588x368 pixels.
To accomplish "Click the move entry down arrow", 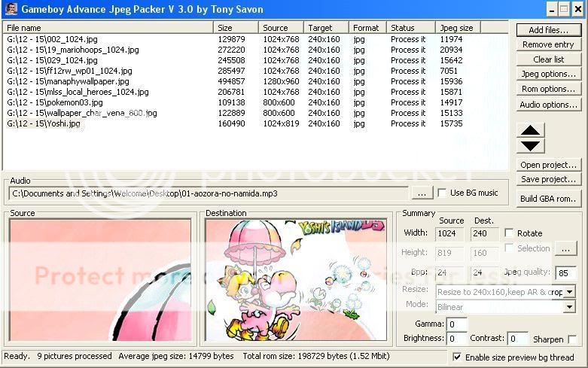I will (531, 145).
